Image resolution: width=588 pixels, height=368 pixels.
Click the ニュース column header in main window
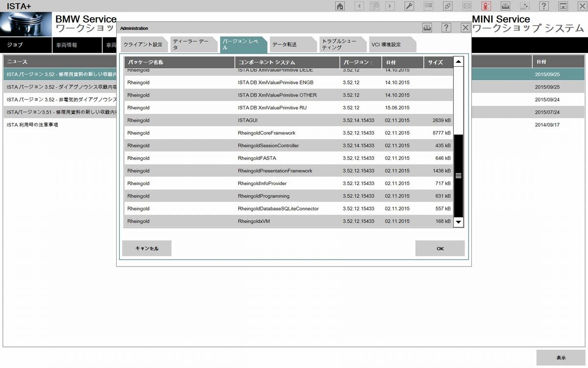61,62
